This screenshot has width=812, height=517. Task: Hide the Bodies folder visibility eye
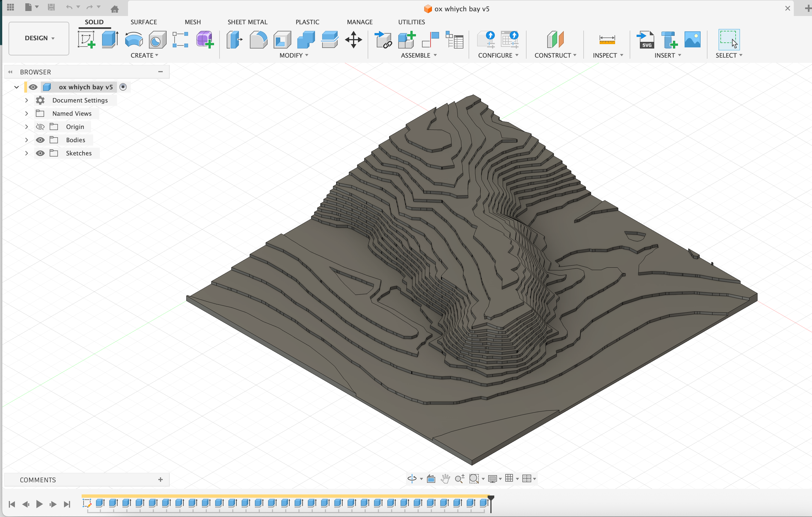tap(40, 140)
